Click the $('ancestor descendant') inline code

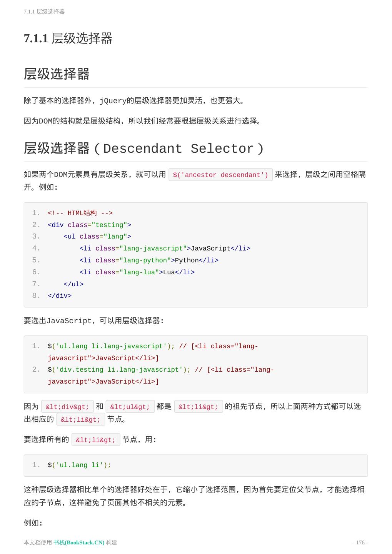(x=220, y=175)
